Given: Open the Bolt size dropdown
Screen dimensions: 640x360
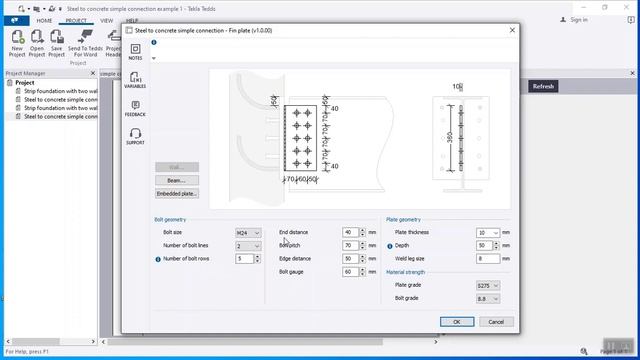Looking at the screenshot, I should 248,233.
